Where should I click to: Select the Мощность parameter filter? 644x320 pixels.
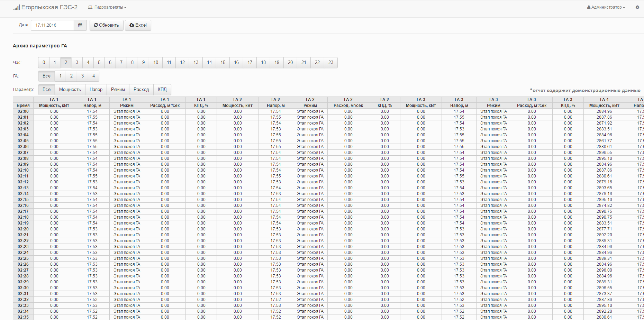70,90
